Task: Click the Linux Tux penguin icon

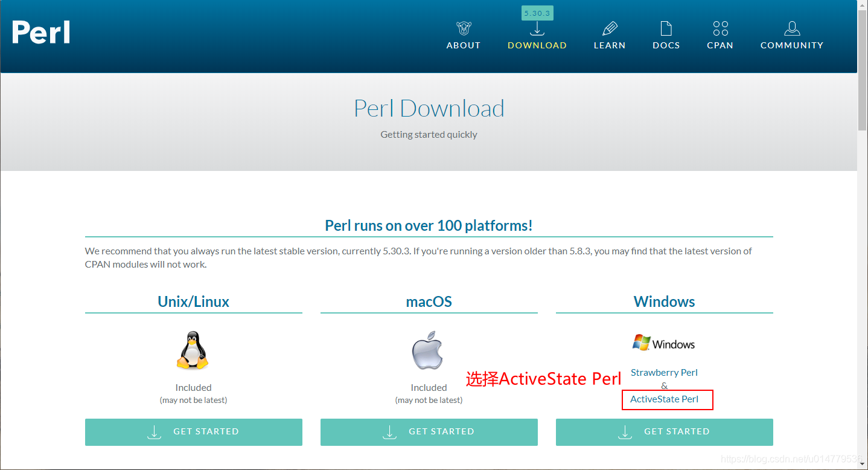Action: click(x=193, y=350)
